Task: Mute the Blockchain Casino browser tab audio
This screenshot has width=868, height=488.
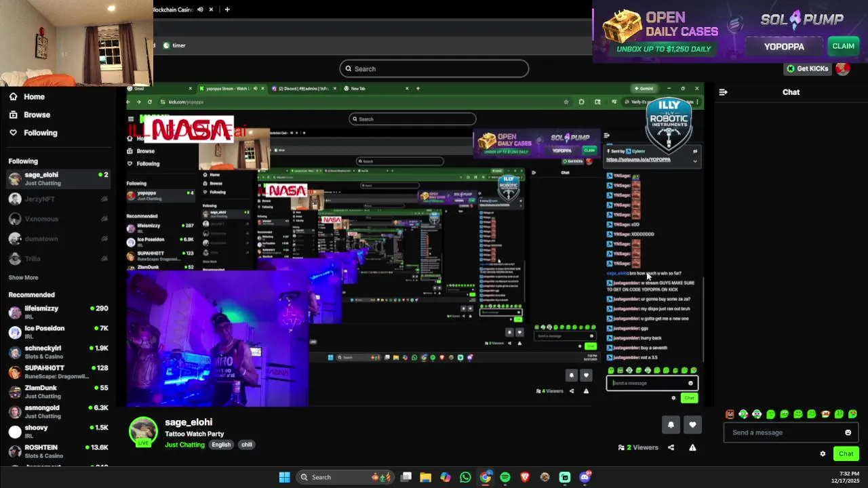Action: (x=200, y=9)
